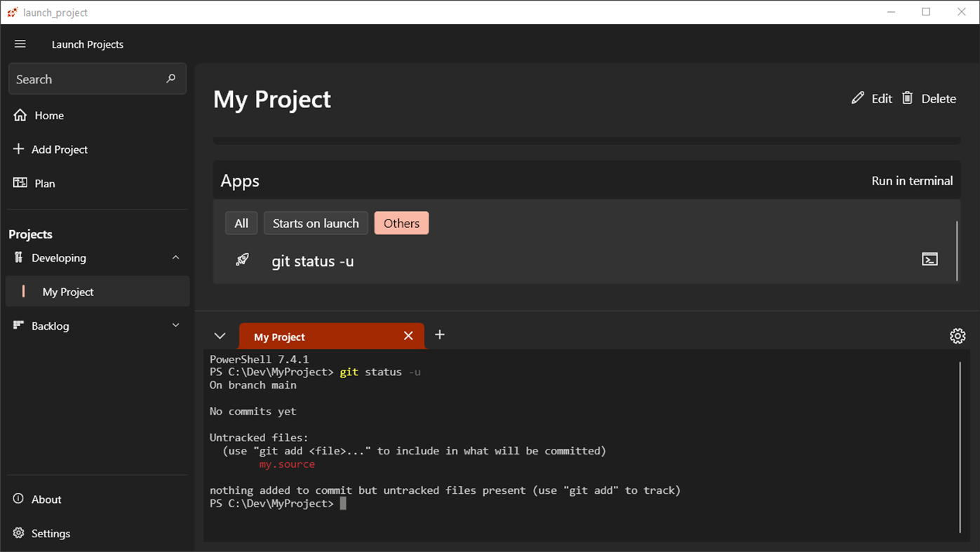
Task: Click the rocket icon for git status -u
Action: coord(242,260)
